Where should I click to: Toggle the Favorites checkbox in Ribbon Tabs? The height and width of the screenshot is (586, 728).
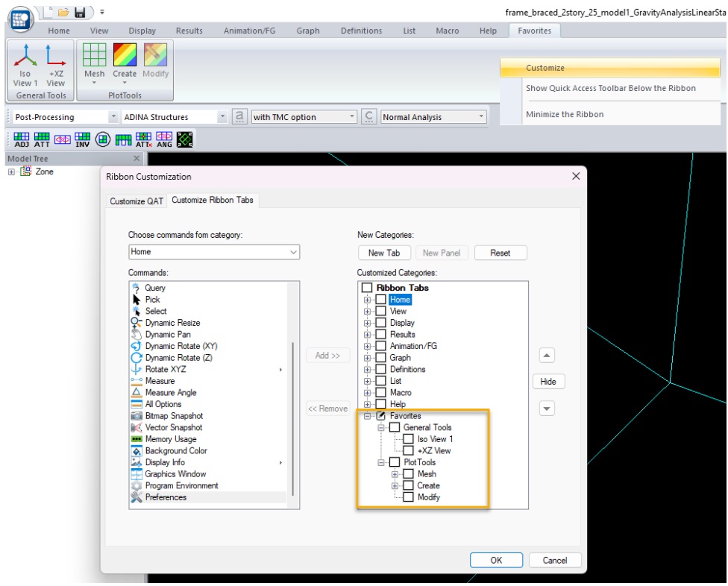[380, 416]
